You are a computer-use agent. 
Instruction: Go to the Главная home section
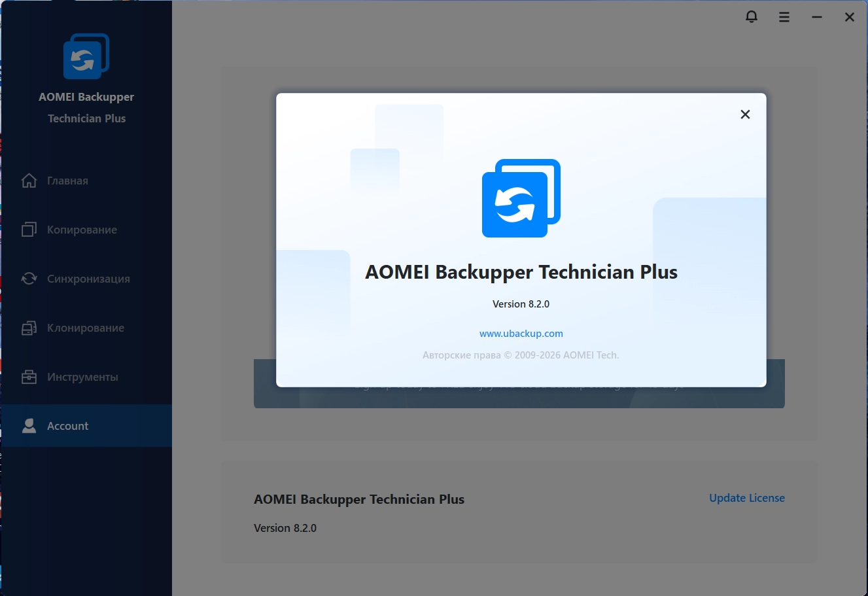(86, 181)
